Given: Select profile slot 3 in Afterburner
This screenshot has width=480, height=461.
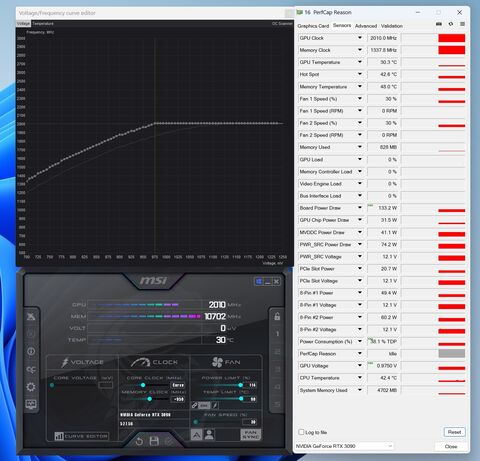Looking at the screenshot, I should tap(277, 369).
